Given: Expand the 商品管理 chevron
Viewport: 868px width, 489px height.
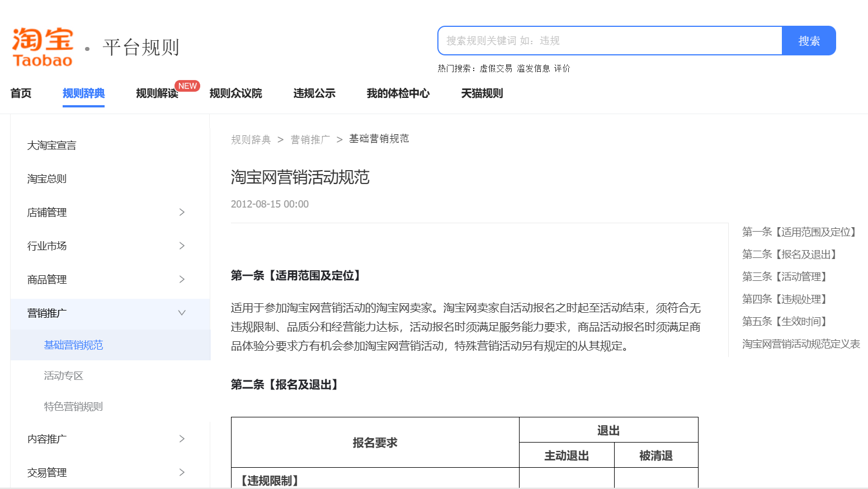Looking at the screenshot, I should point(182,279).
